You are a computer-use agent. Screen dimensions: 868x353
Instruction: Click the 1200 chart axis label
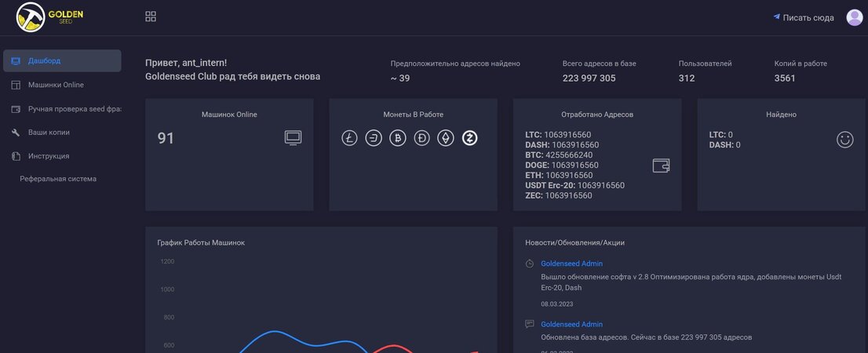[x=167, y=261]
